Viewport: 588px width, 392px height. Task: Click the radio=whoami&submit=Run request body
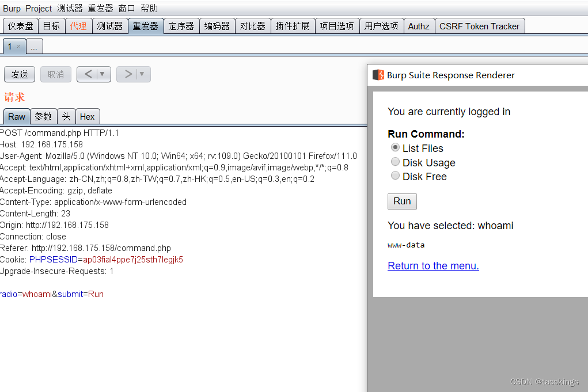[x=52, y=294]
